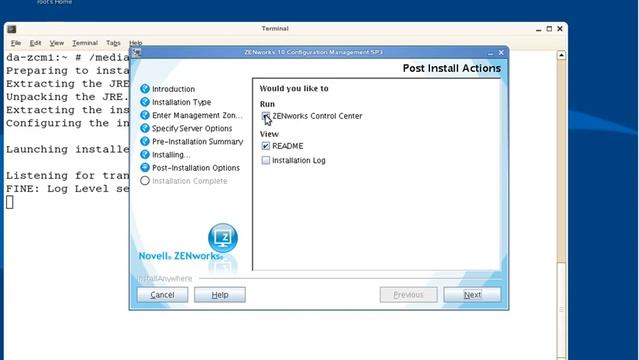640x360 pixels.
Task: Click the Terminal cursor block
Action: [10, 202]
